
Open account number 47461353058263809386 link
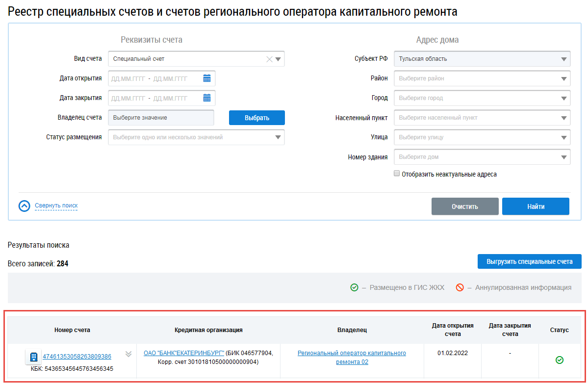tap(77, 357)
